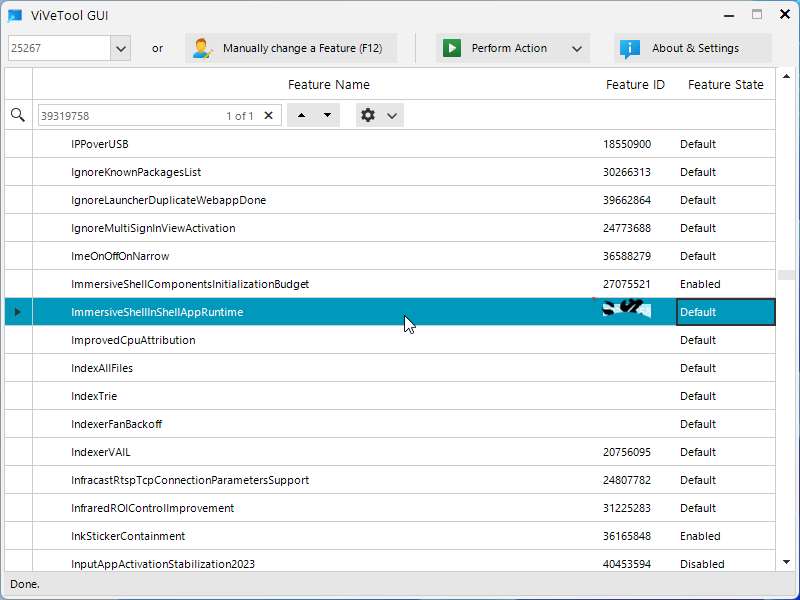Click the search input field containing 39319758
800x600 pixels.
point(130,116)
